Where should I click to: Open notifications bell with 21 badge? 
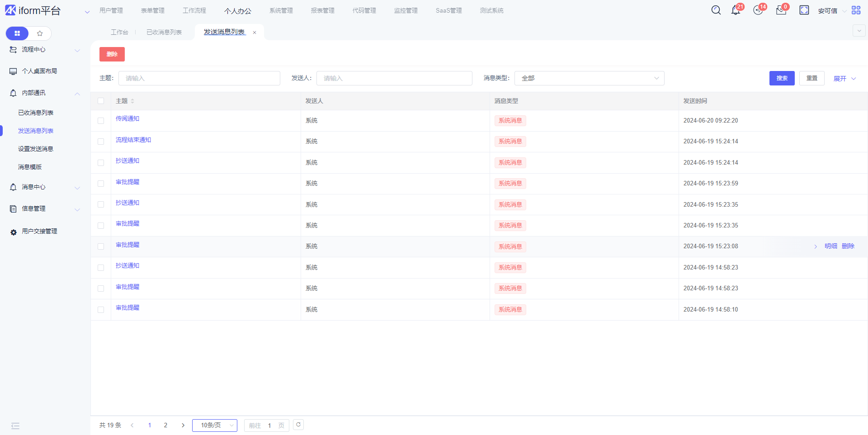736,10
